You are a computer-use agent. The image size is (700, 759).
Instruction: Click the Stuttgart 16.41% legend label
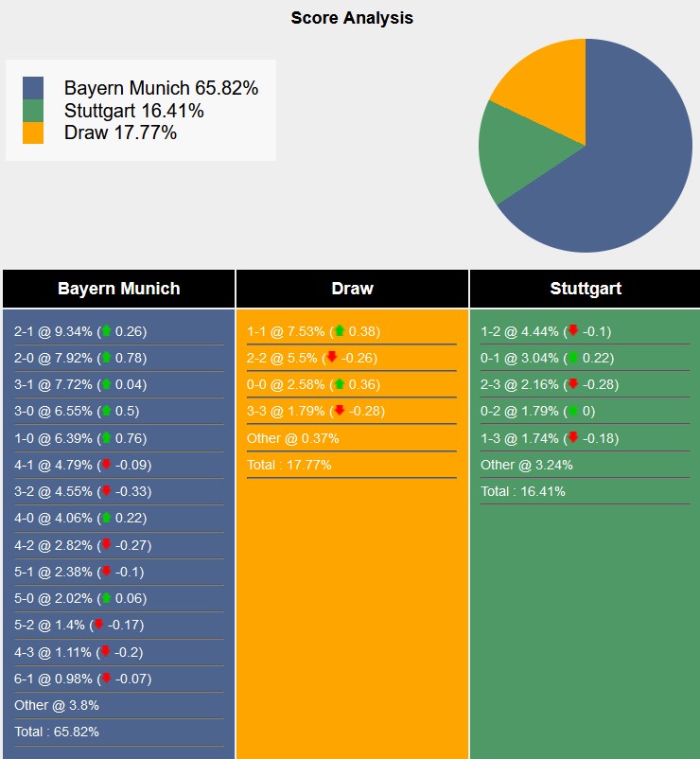(x=134, y=111)
